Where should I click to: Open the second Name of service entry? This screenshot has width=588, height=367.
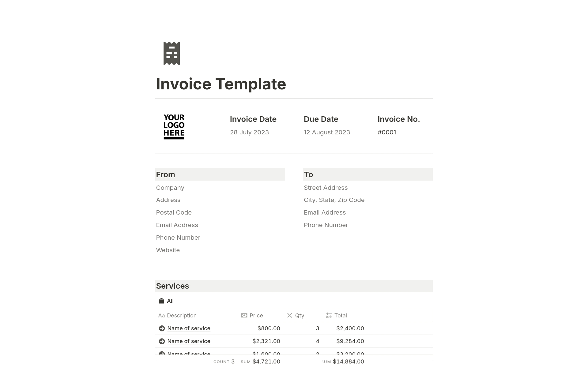[x=189, y=341]
